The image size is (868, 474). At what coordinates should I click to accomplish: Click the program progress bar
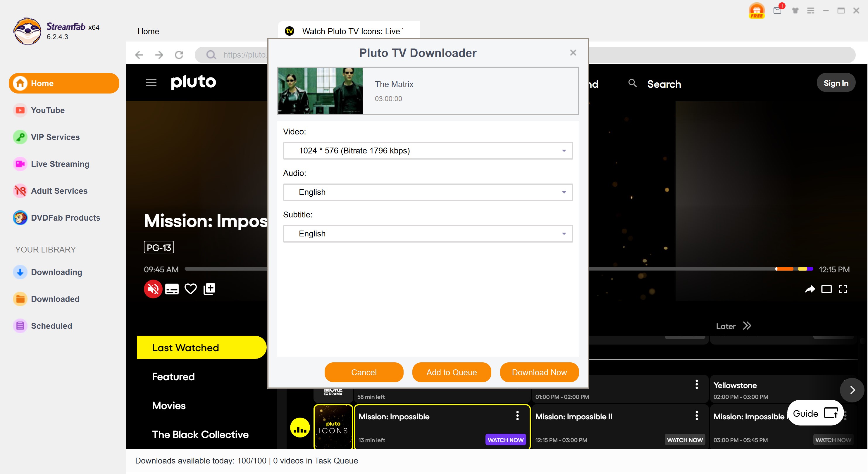pyautogui.click(x=499, y=269)
